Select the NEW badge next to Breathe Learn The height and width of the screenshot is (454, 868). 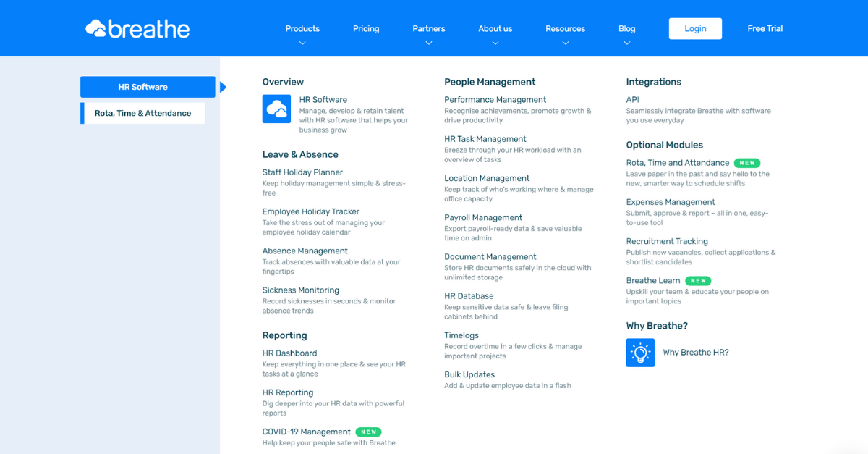(x=697, y=280)
